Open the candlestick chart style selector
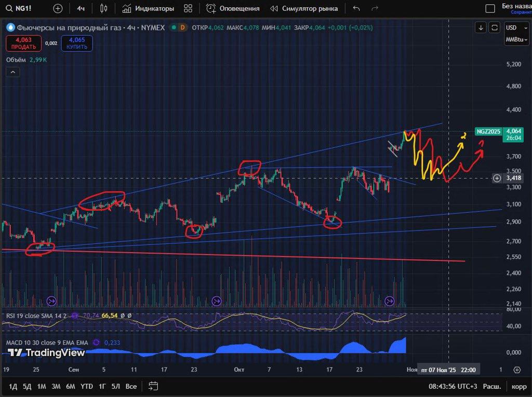This screenshot has width=532, height=397. click(x=104, y=8)
